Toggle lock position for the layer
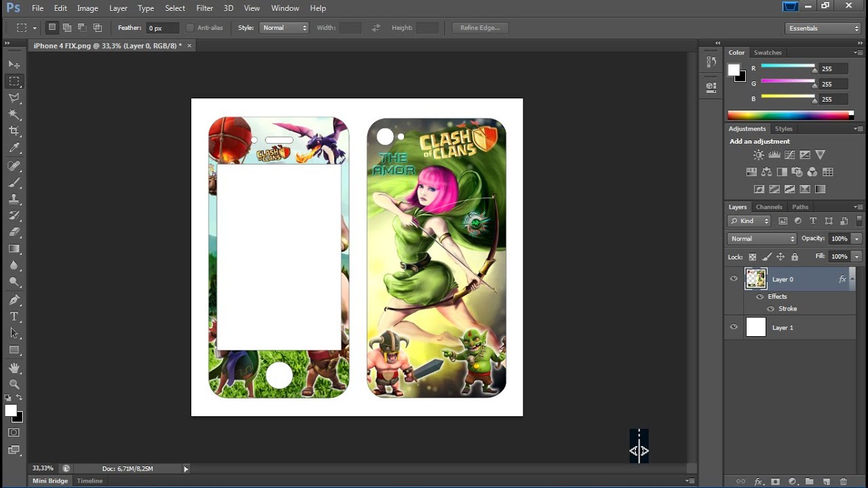Viewport: 868px width, 488px height. (781, 257)
